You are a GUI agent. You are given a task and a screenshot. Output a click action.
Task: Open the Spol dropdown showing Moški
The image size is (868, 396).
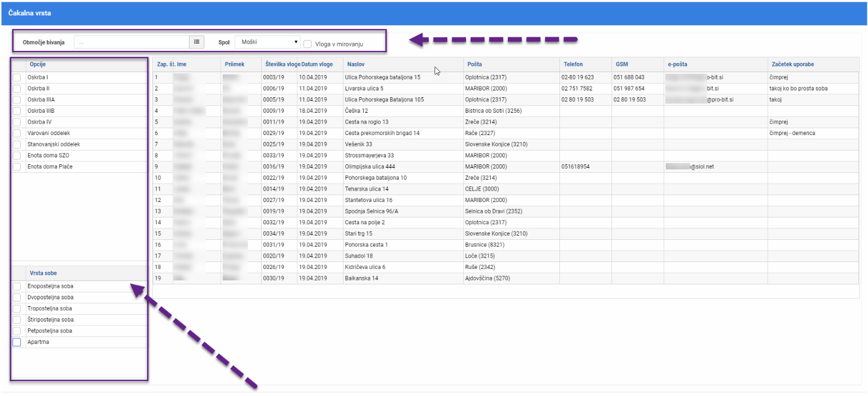coord(268,42)
